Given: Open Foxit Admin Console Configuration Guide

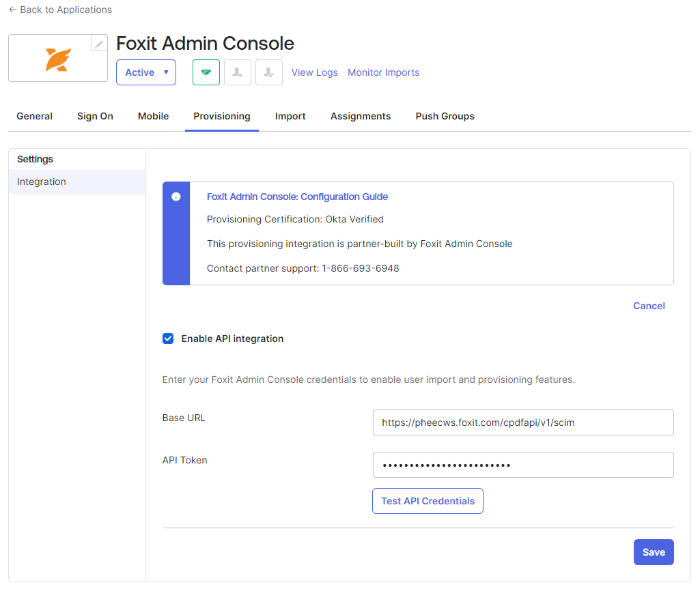Looking at the screenshot, I should point(297,197).
